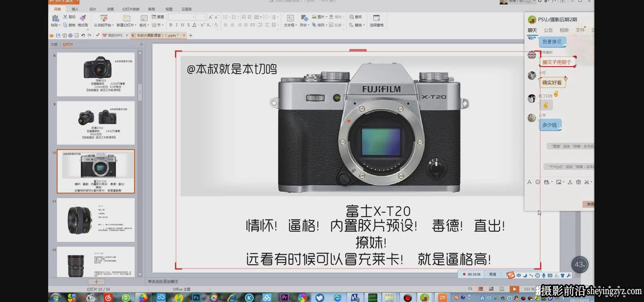Open the font name combo box

click(x=181, y=17)
